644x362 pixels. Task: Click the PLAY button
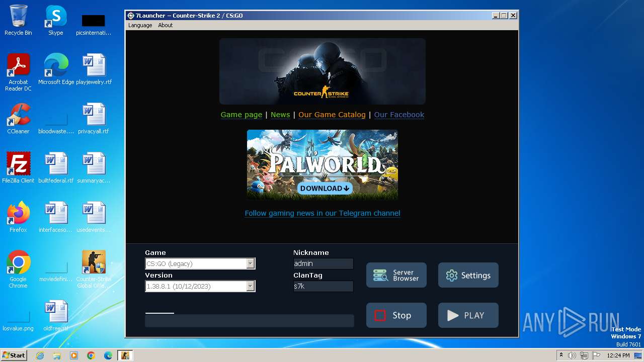coord(468,315)
